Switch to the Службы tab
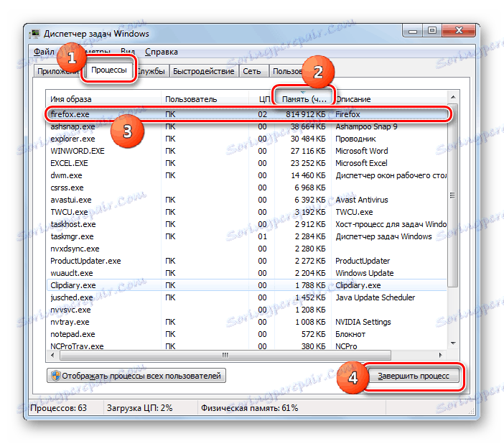This screenshot has height=444, width=504. (x=151, y=71)
